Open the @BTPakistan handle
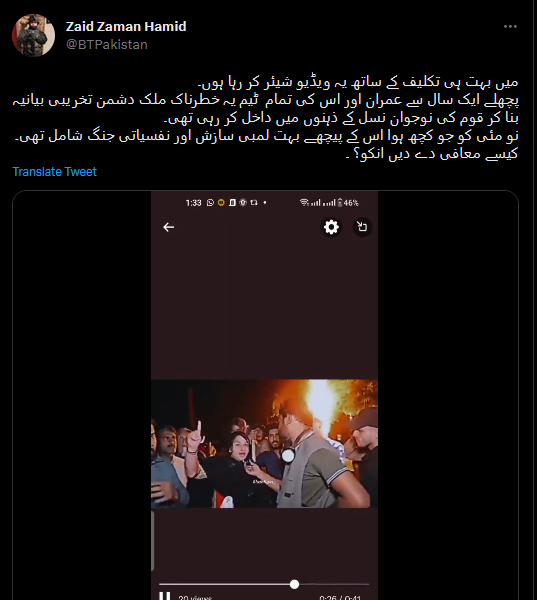 (107, 44)
